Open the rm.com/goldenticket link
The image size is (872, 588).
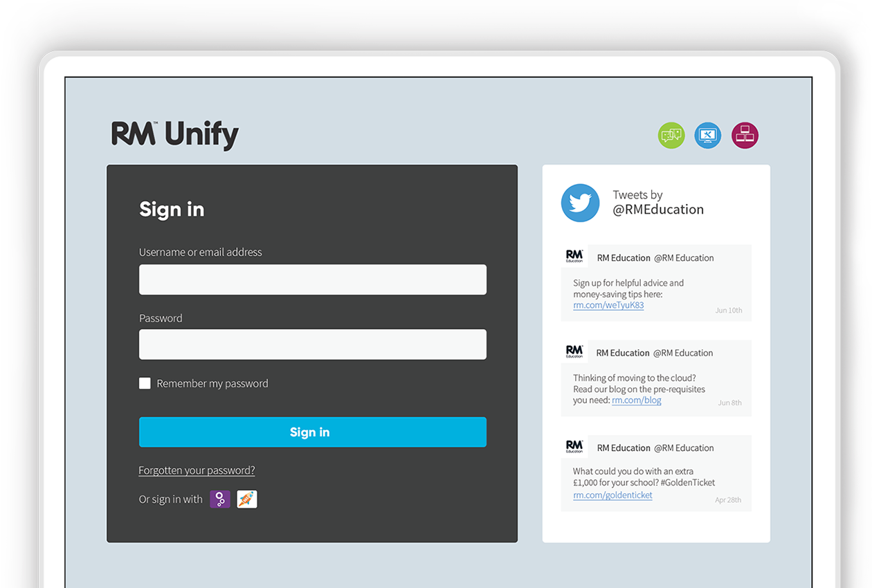(612, 495)
